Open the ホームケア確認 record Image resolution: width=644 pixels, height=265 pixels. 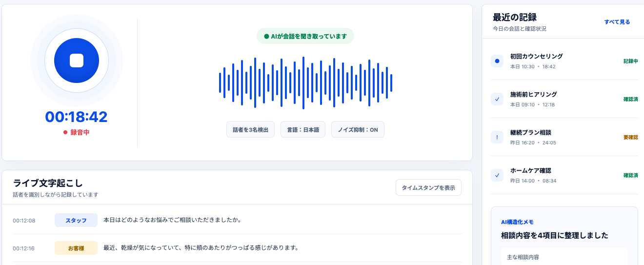coord(564,175)
